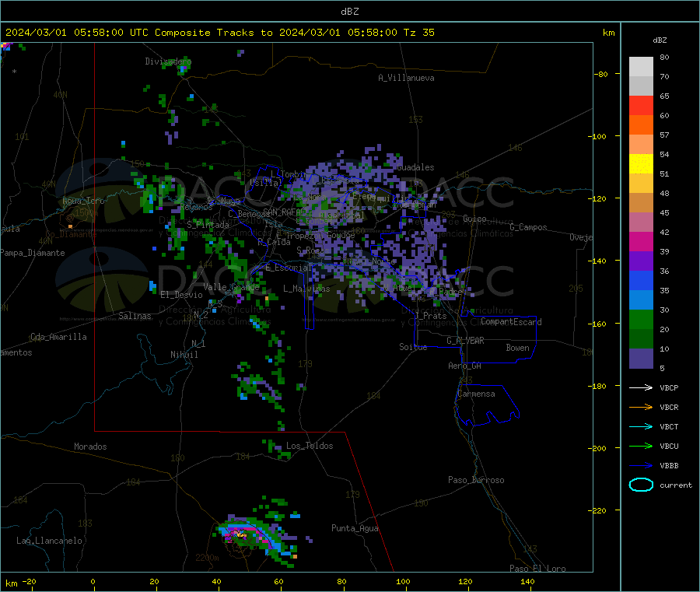Click the 'E_Escorial' map label
Screen dimensions: 700x592
tap(289, 268)
